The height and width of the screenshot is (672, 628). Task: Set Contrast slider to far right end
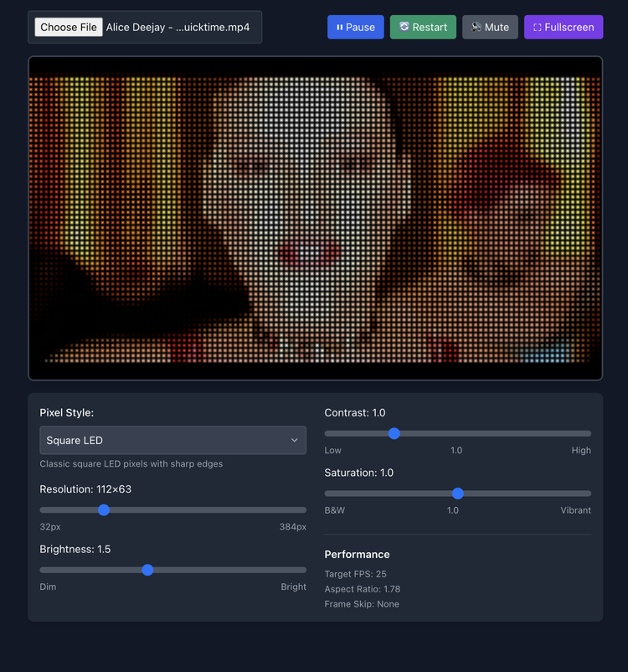click(589, 433)
